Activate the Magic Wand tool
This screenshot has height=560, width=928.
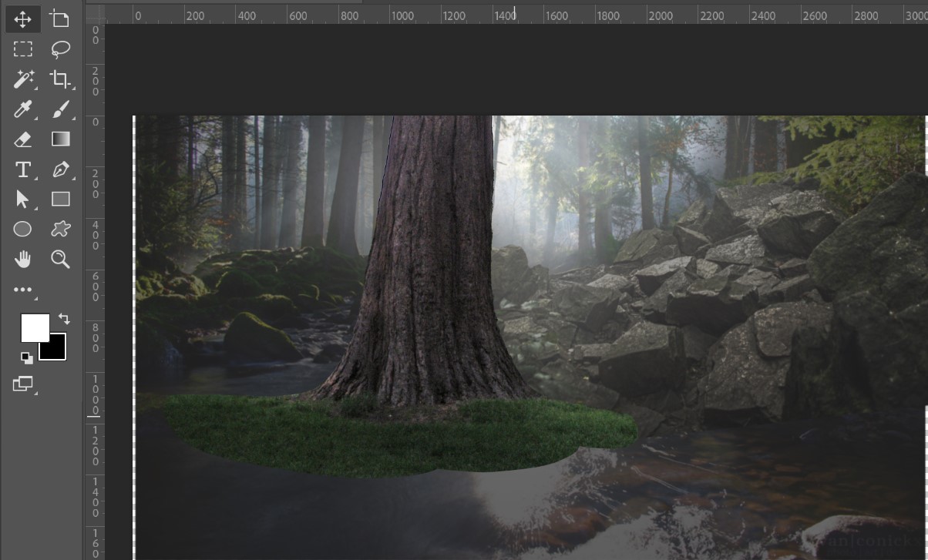23,79
